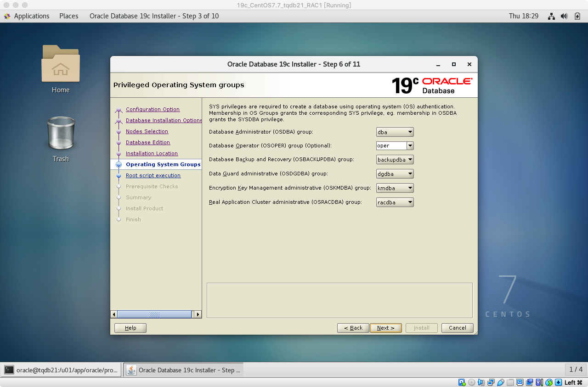
Task: Open the Home folder desktop icon
Action: [61, 63]
